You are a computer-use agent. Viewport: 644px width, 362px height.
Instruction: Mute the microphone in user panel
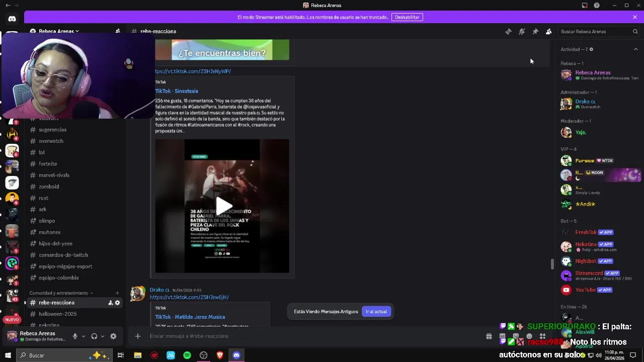point(75,336)
